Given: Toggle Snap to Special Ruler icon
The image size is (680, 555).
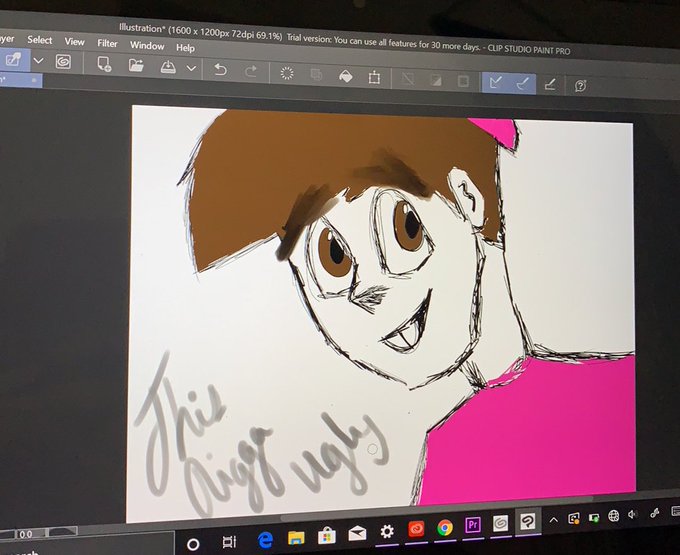Looking at the screenshot, I should pos(523,83).
